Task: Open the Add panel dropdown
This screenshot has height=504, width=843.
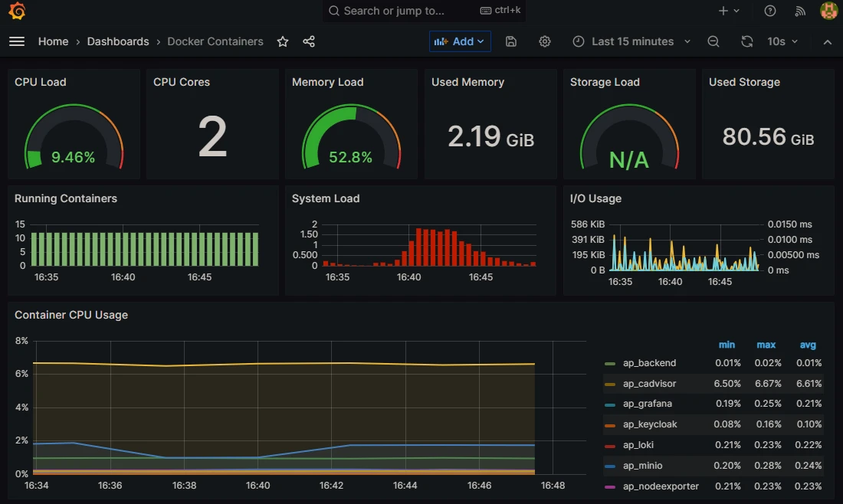Action: (x=460, y=41)
